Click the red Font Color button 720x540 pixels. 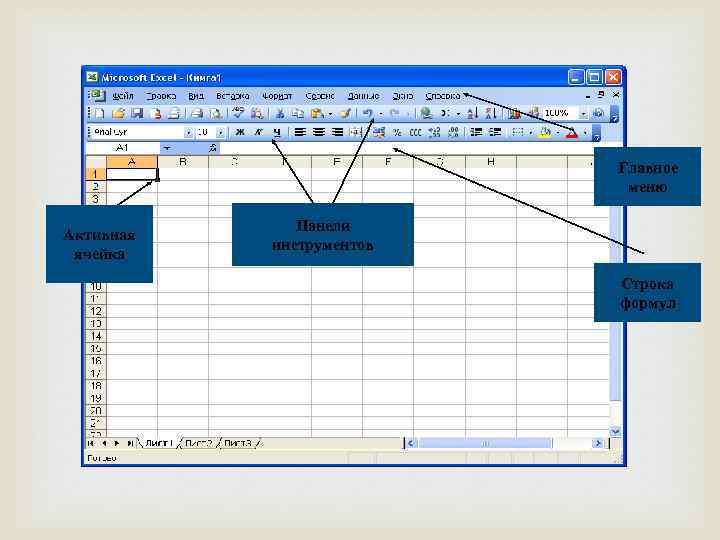coord(572,133)
